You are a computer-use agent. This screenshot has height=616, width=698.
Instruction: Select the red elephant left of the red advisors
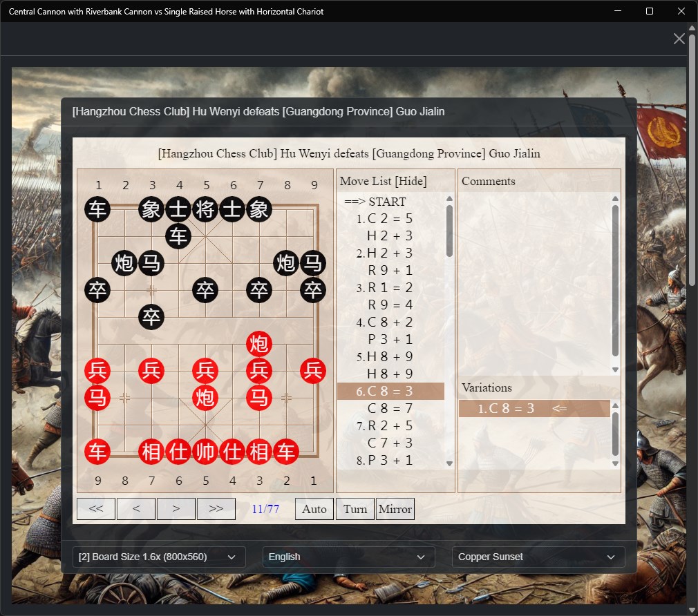tap(151, 452)
